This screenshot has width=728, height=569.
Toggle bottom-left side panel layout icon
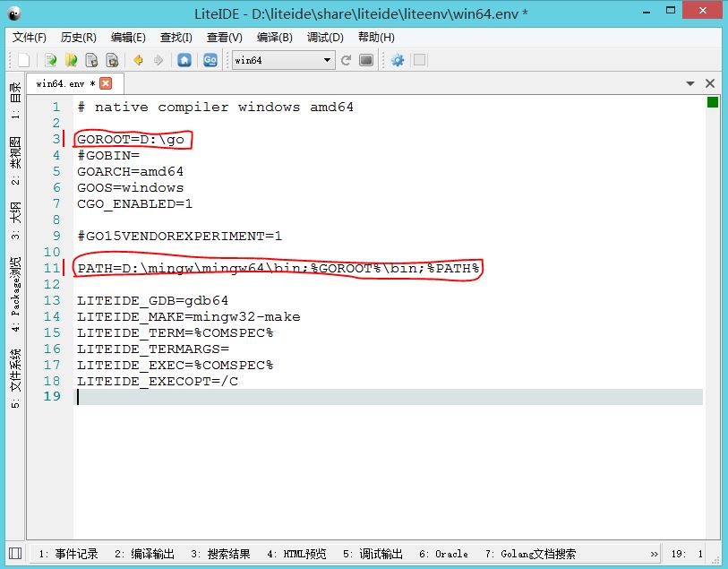(15, 553)
